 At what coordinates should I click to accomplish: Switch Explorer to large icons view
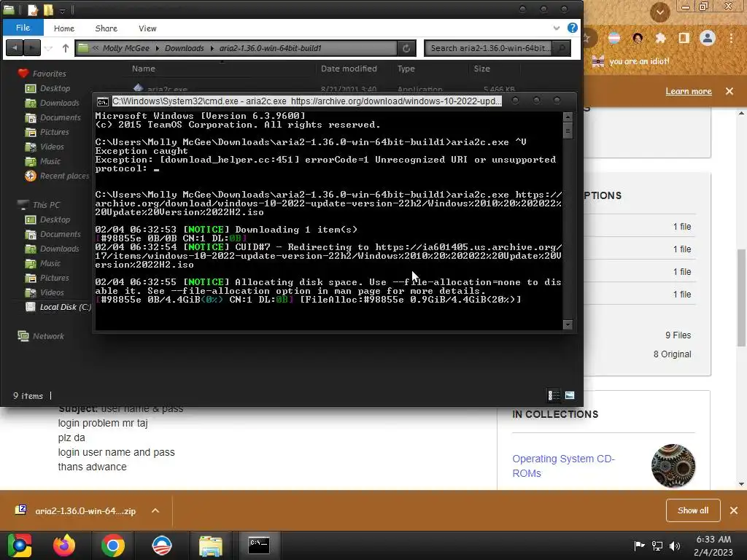pyautogui.click(x=569, y=395)
